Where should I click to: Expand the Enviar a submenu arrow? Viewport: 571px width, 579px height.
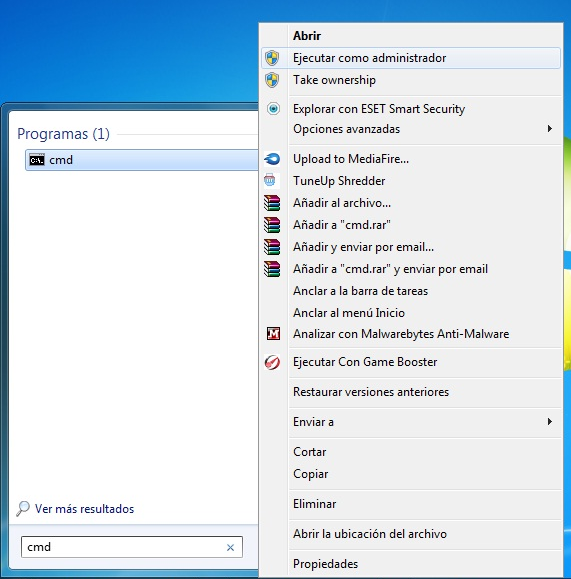tap(550, 421)
